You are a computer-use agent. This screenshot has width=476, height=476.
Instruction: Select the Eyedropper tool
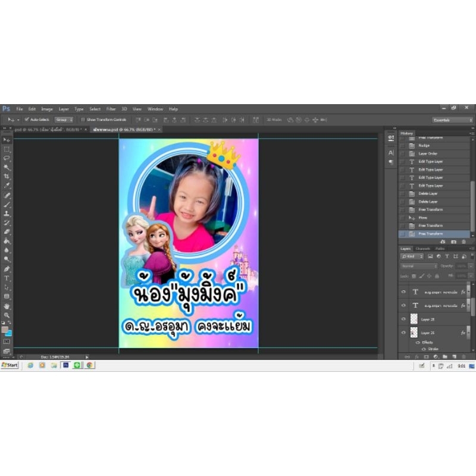[x=7, y=185]
